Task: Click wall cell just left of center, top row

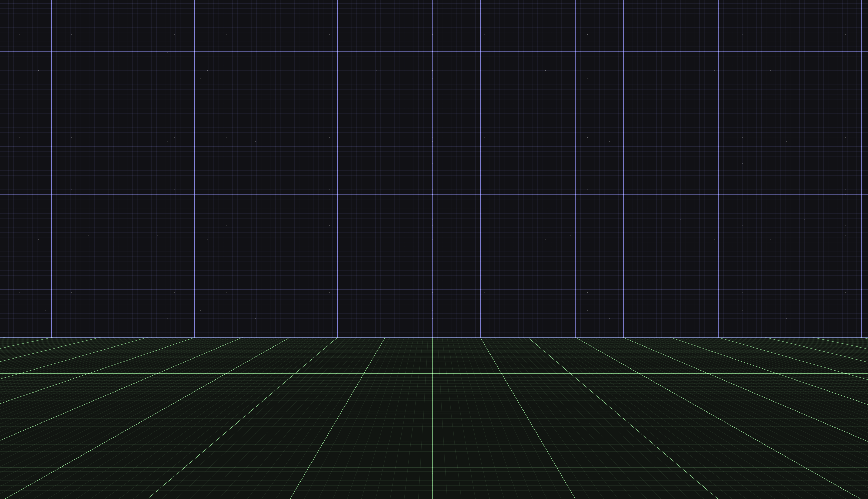Action: [409, 27]
